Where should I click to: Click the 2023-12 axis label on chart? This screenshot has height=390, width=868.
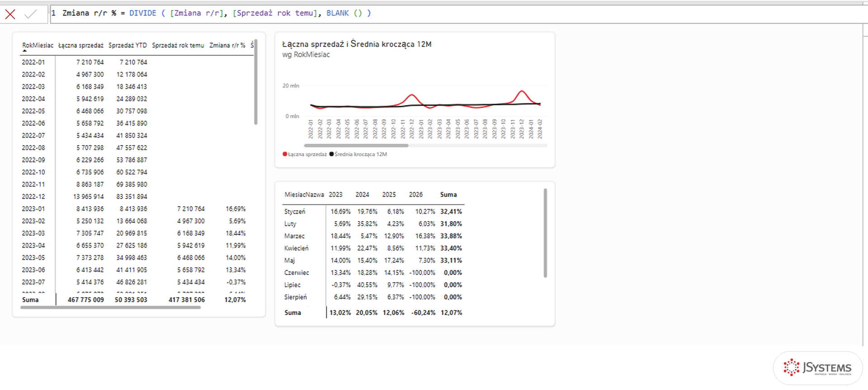[521, 129]
